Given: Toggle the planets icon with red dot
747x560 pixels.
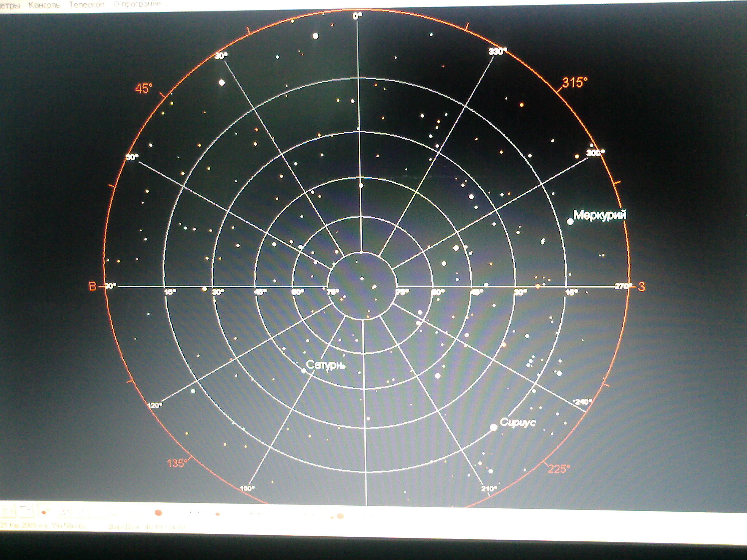Looking at the screenshot, I should 45,512.
